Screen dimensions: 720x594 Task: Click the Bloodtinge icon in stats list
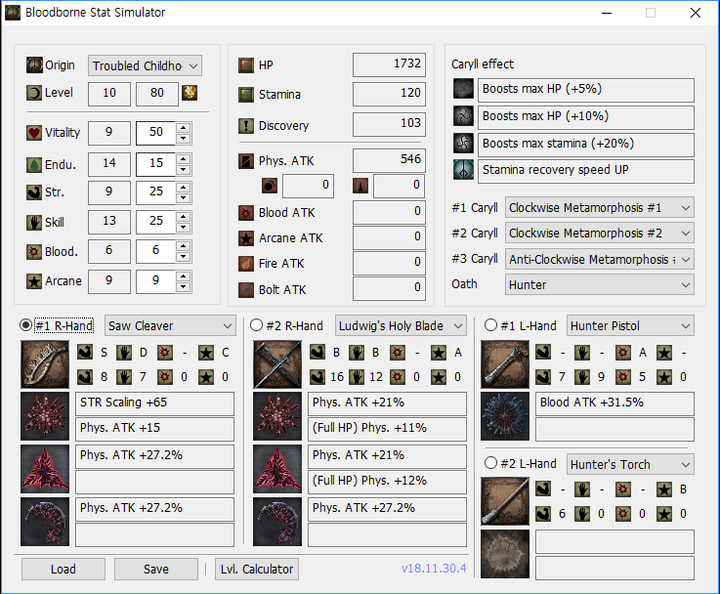tap(34, 252)
